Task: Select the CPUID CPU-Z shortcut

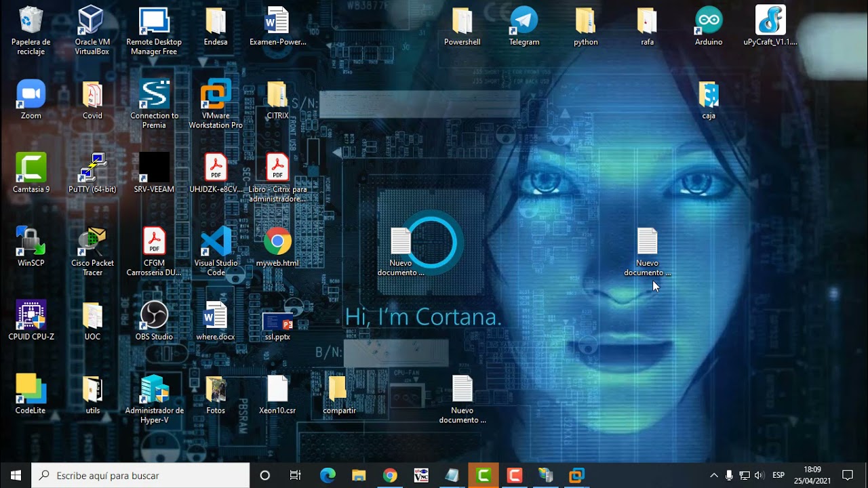Action: pos(31,321)
